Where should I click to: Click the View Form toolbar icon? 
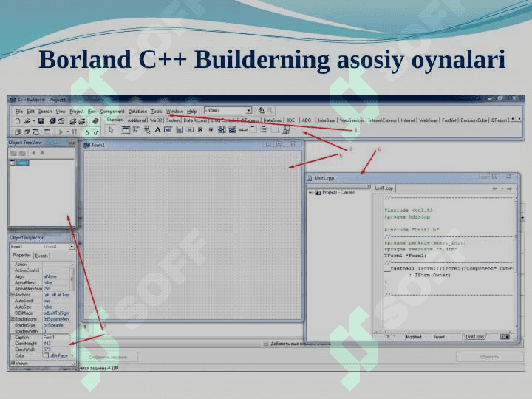[x=27, y=132]
